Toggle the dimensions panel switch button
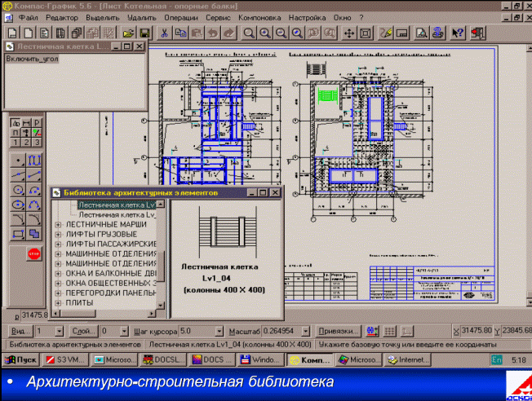 click(x=26, y=123)
